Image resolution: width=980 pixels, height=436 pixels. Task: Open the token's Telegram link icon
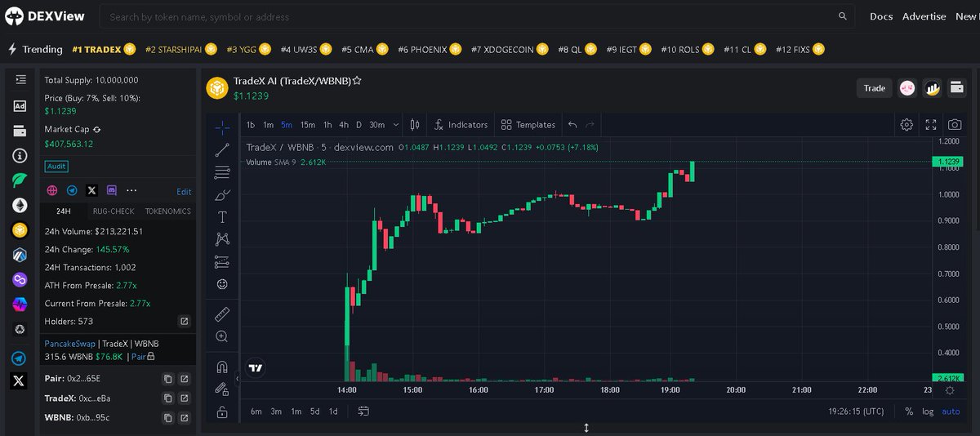click(x=72, y=190)
